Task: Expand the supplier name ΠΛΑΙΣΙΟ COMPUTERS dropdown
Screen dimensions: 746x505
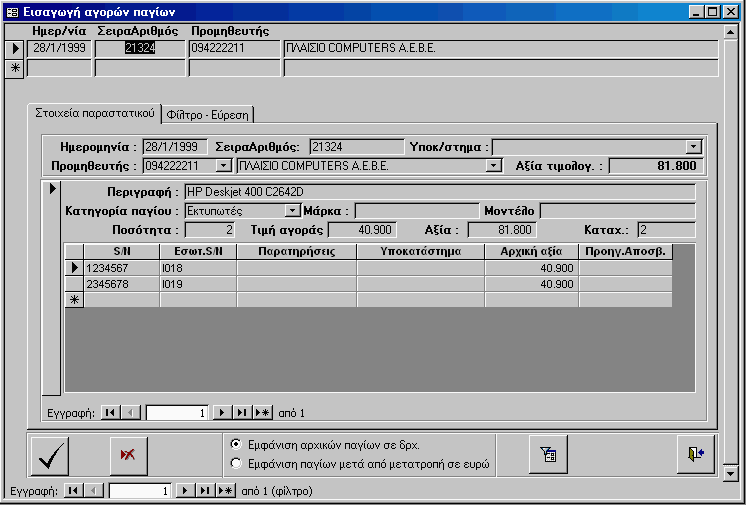Action: [492, 166]
